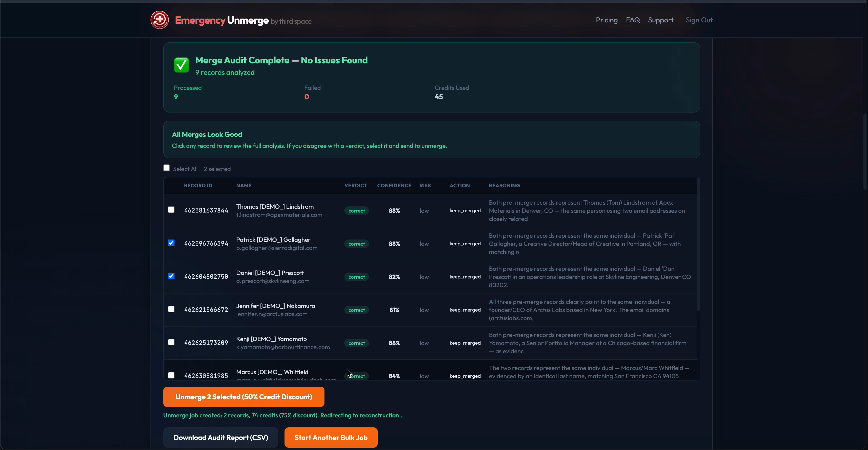Click the 2 selected count label
The width and height of the screenshot is (868, 450).
(217, 169)
